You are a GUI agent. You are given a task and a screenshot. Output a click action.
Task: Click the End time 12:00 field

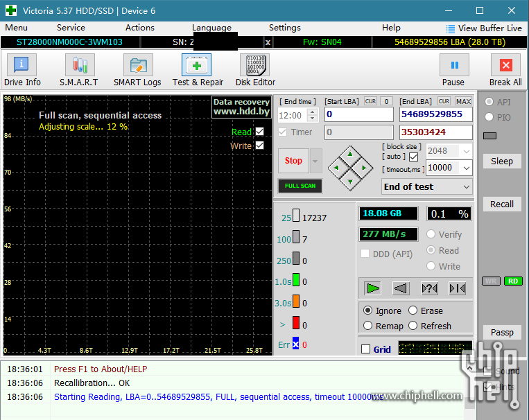click(292, 115)
